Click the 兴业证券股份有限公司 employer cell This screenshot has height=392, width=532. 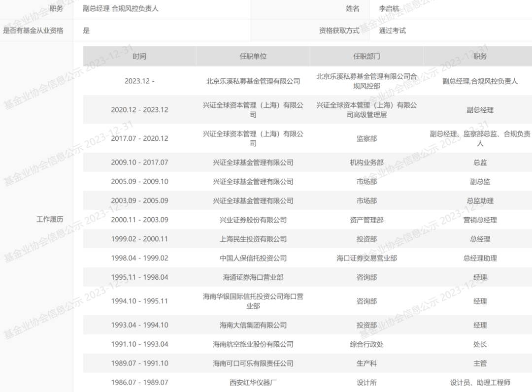click(x=253, y=220)
